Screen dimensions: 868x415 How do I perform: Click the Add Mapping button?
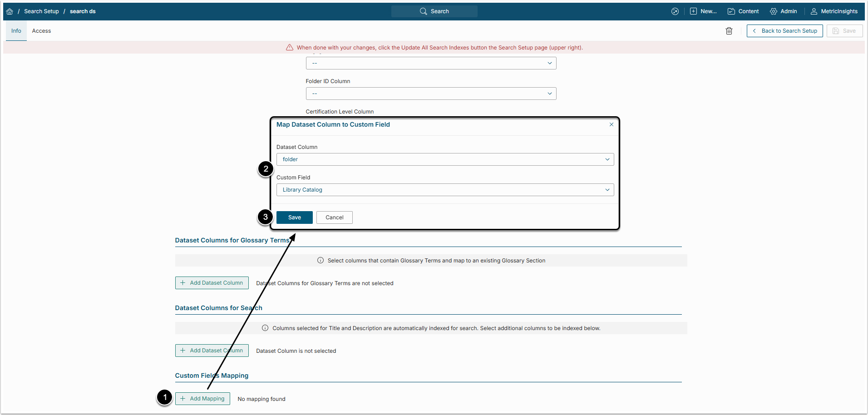pos(202,399)
